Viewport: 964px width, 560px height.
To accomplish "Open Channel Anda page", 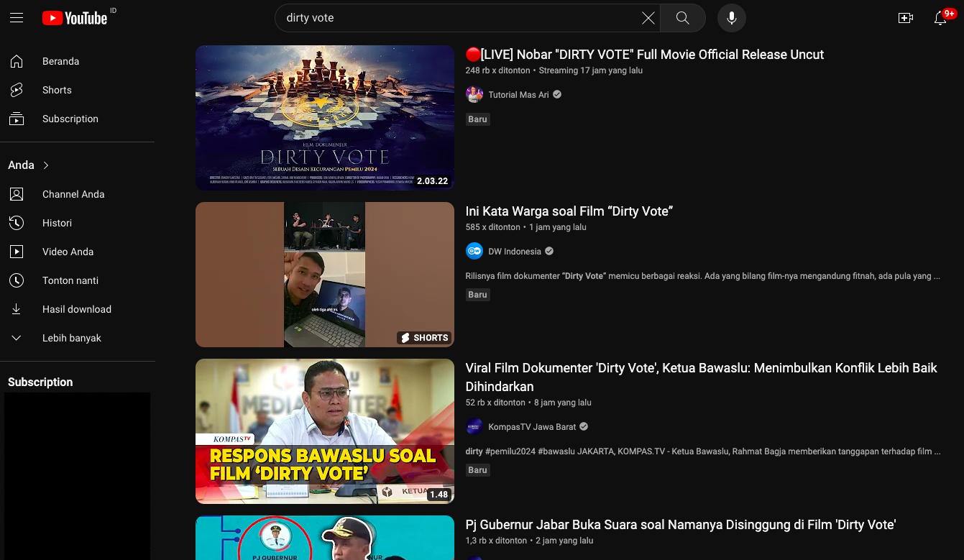I will (x=73, y=194).
